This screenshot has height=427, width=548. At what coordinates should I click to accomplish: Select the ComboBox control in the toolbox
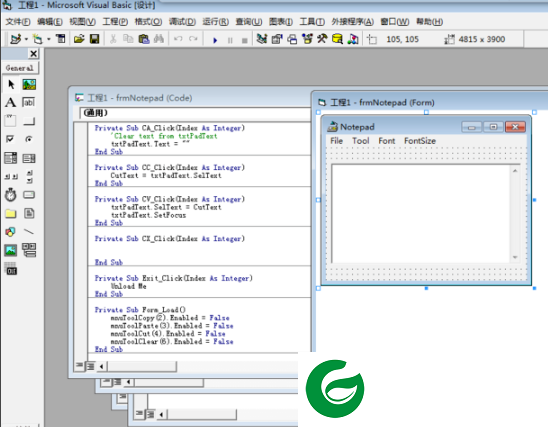point(10,158)
